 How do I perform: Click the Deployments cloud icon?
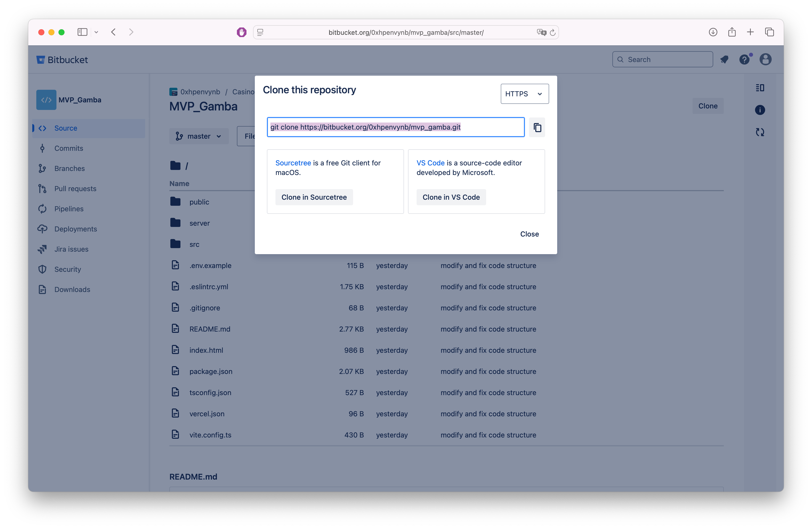[42, 229]
